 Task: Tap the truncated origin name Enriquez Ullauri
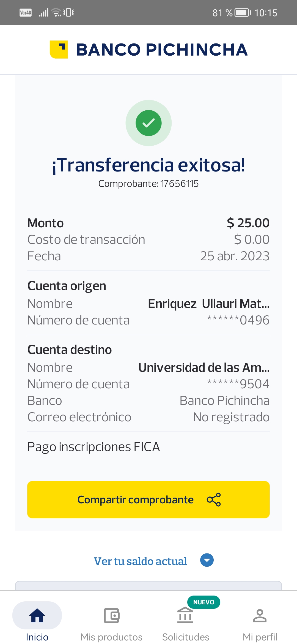tap(208, 304)
